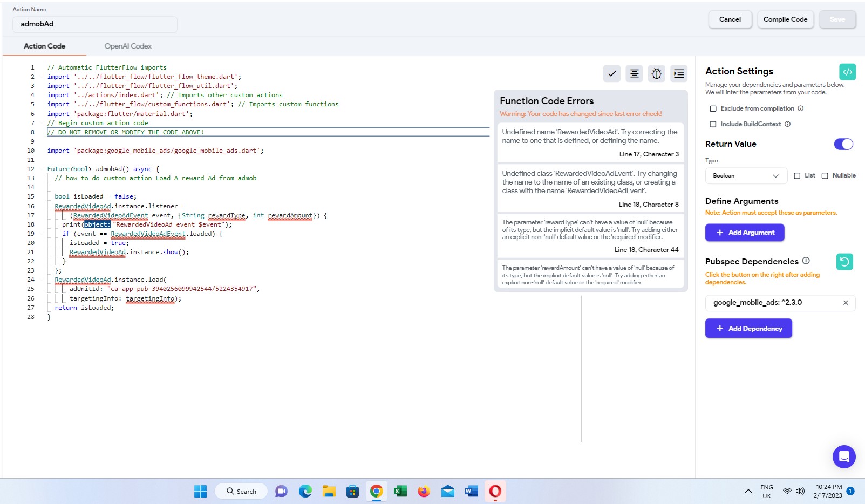Launch Microsoft Edge from taskbar

(x=305, y=491)
